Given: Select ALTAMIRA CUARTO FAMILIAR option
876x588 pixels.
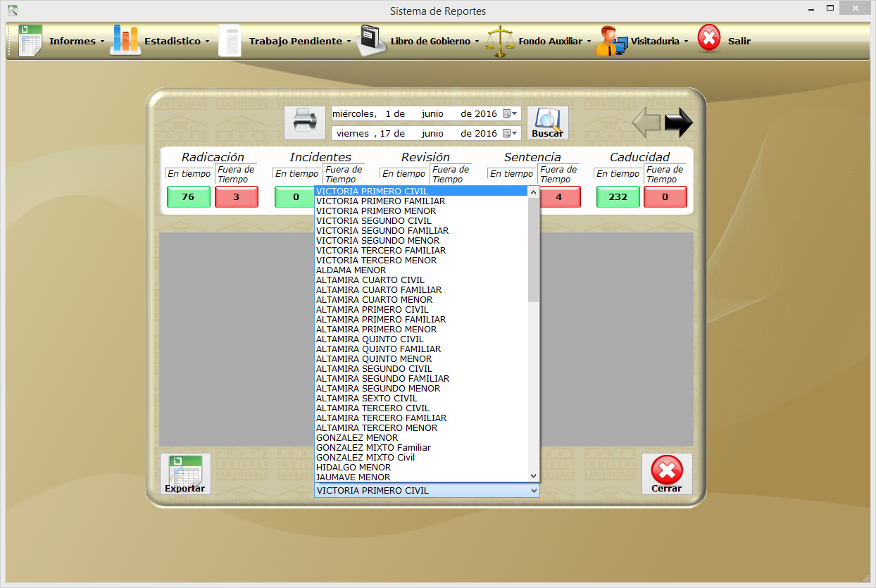Looking at the screenshot, I should point(421,289).
